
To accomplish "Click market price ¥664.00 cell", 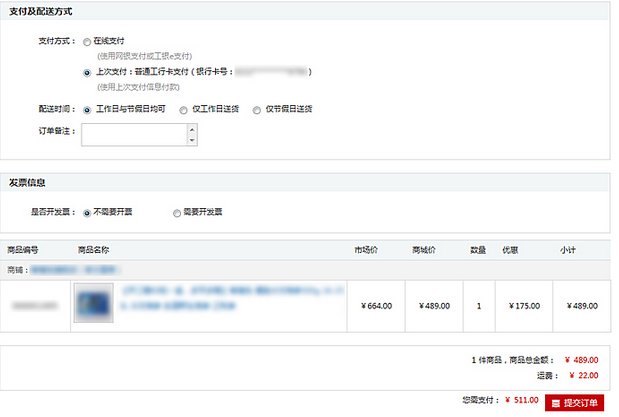I will 376,306.
